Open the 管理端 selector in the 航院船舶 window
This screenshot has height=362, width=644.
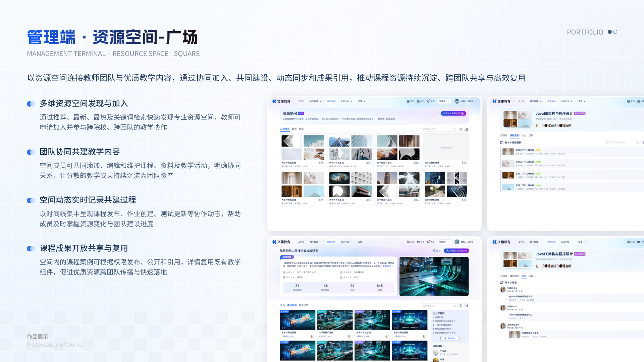444,242
